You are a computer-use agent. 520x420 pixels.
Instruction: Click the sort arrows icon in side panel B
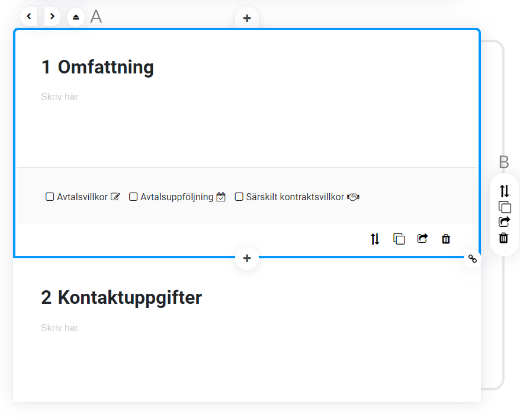(x=504, y=191)
